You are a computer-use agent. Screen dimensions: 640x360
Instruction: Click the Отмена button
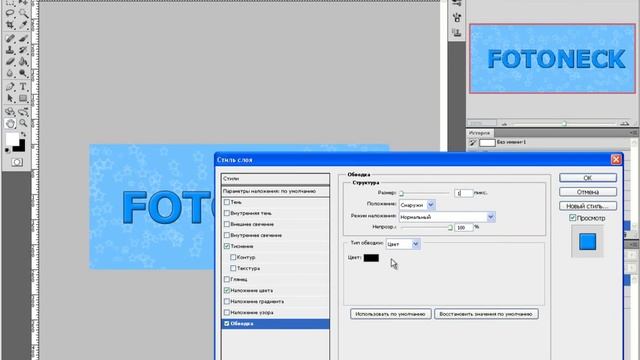coord(588,192)
